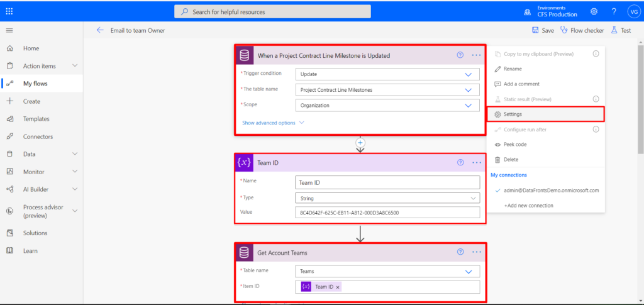Choose Copy to my clipboard (Preview)
The height and width of the screenshot is (305, 644).
[538, 54]
